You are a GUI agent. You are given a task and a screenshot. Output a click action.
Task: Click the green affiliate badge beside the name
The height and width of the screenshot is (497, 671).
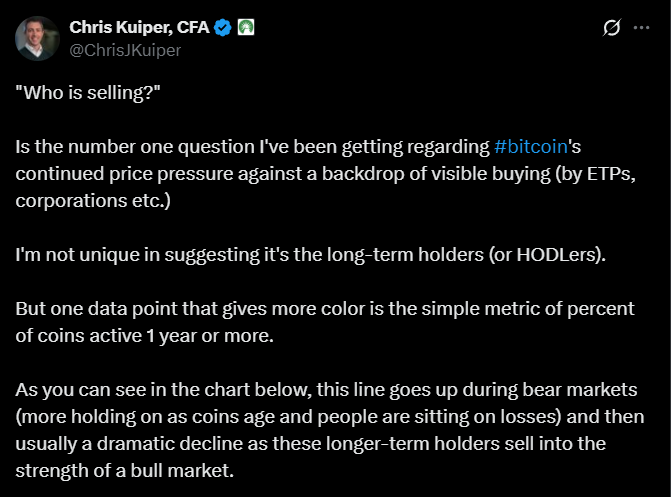coord(245,28)
